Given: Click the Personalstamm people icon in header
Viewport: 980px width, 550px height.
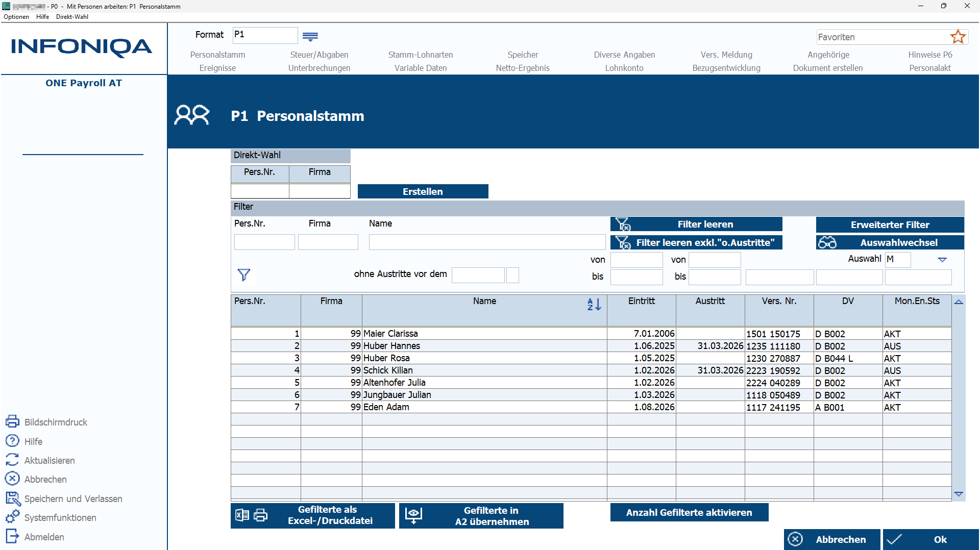Looking at the screenshot, I should pos(192,115).
